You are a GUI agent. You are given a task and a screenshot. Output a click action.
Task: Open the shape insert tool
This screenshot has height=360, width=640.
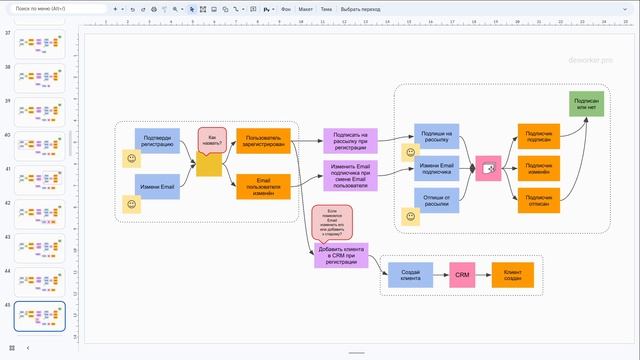click(x=225, y=9)
